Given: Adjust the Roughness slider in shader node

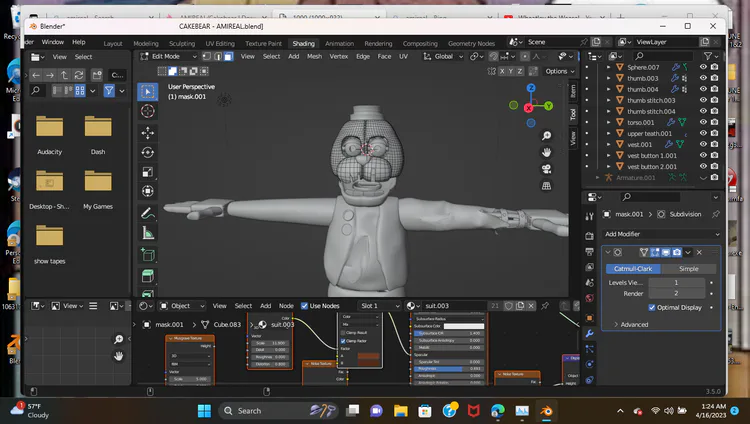Looking at the screenshot, I should point(448,369).
